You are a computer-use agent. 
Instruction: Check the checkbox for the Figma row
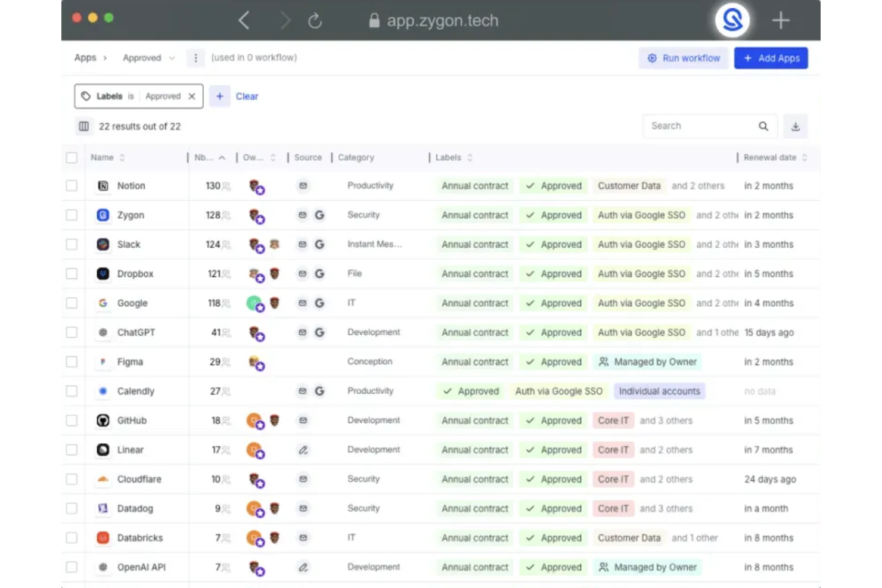(x=72, y=362)
